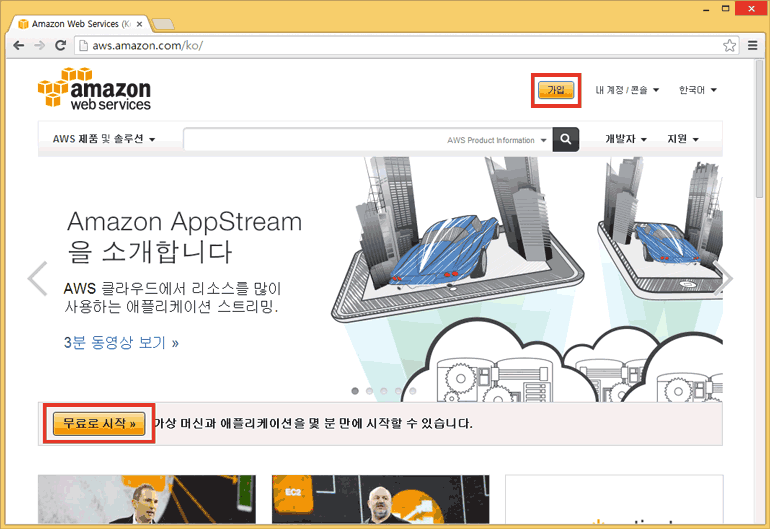Bookmark page with the star icon
The width and height of the screenshot is (770, 529).
tap(731, 46)
